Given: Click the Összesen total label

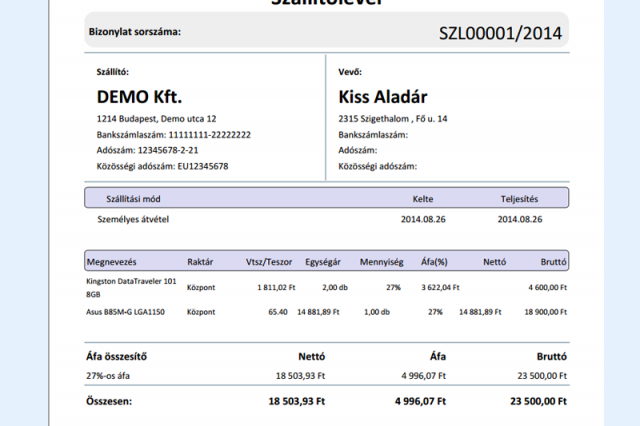Looking at the screenshot, I should pyautogui.click(x=114, y=400).
